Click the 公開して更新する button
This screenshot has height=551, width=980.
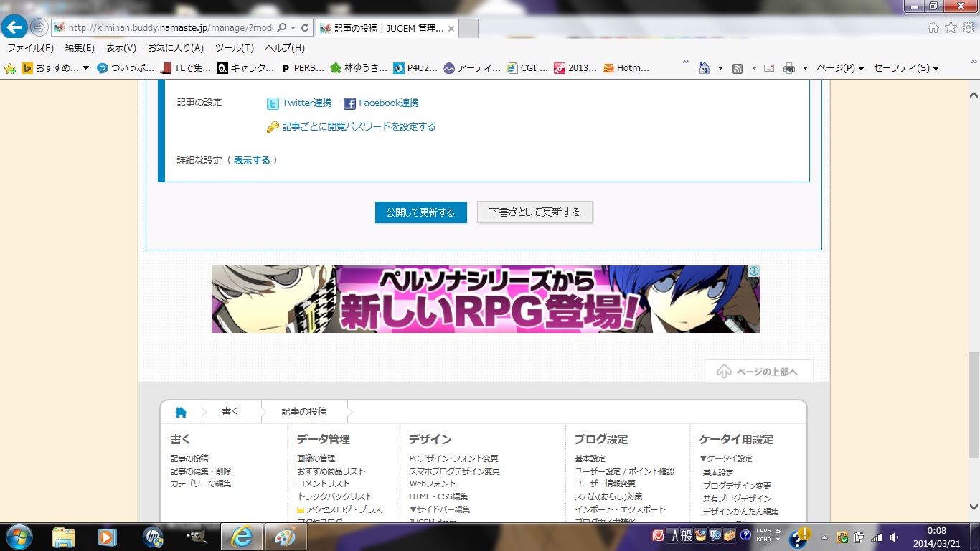(x=420, y=212)
